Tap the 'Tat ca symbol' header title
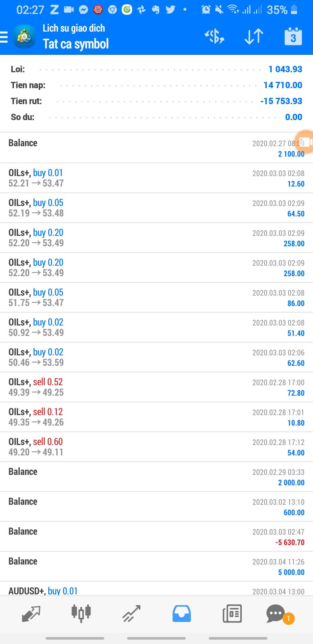The width and height of the screenshot is (313, 644). 76,44
